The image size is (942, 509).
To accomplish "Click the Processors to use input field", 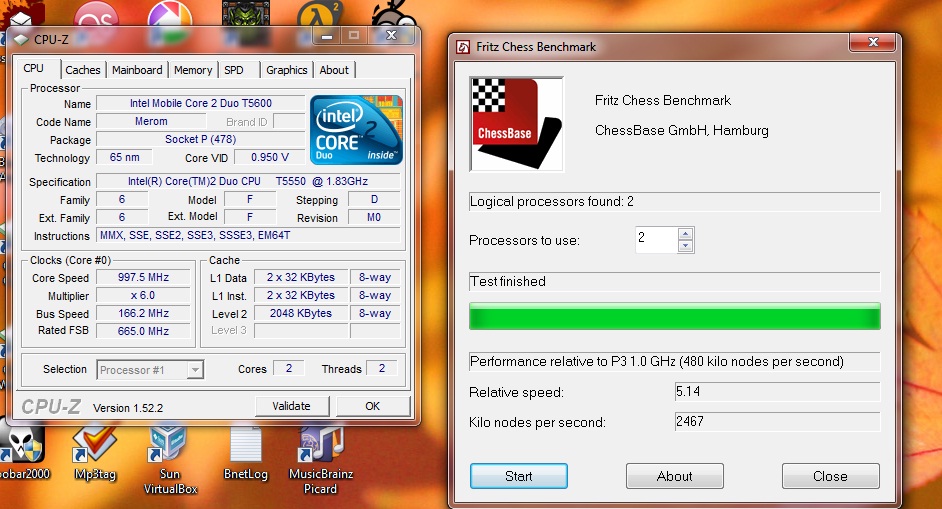I will [x=656, y=240].
